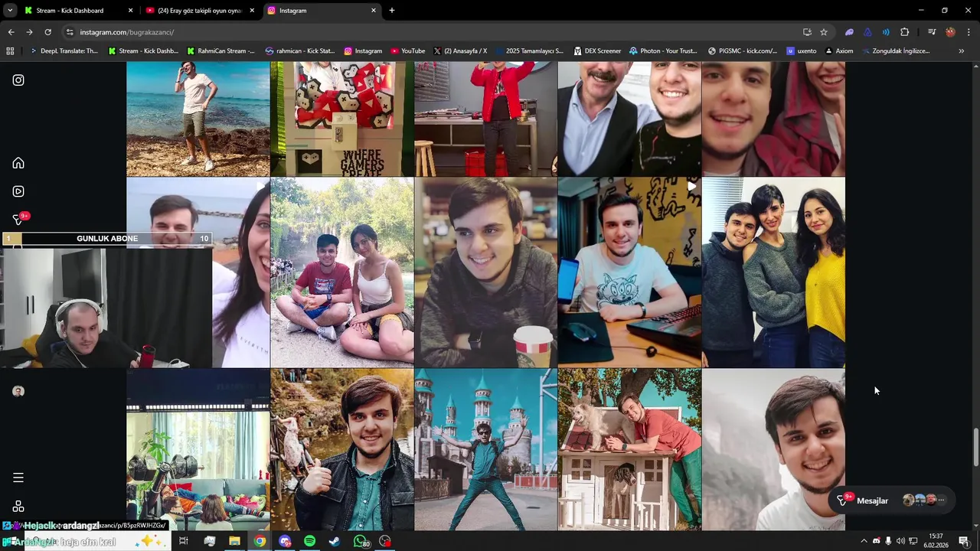Open Zonguldak İngilizce bookmark
980x551 pixels.
coord(896,51)
